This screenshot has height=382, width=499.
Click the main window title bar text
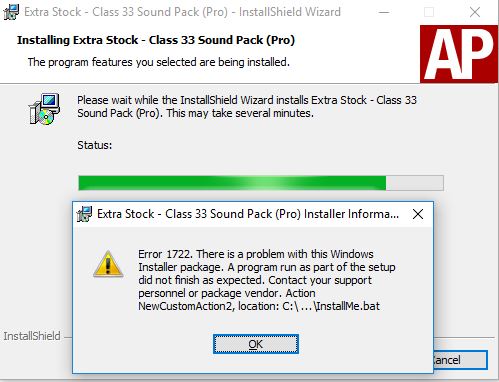[x=182, y=12]
